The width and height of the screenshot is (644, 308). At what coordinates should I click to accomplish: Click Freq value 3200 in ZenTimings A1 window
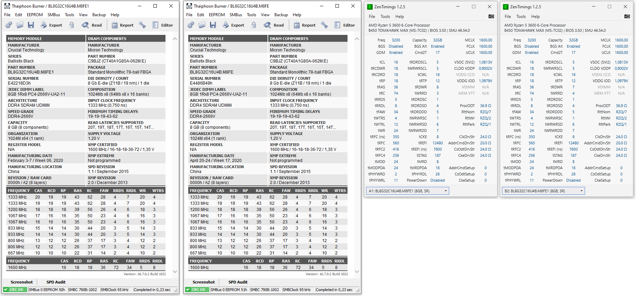[396, 40]
